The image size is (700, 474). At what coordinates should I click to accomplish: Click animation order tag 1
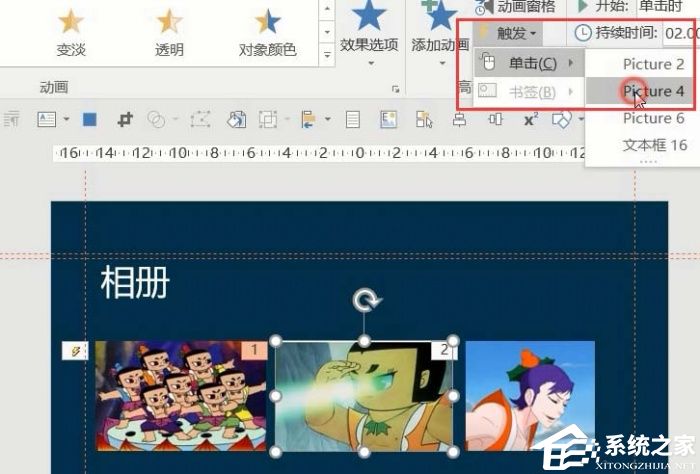(x=254, y=349)
